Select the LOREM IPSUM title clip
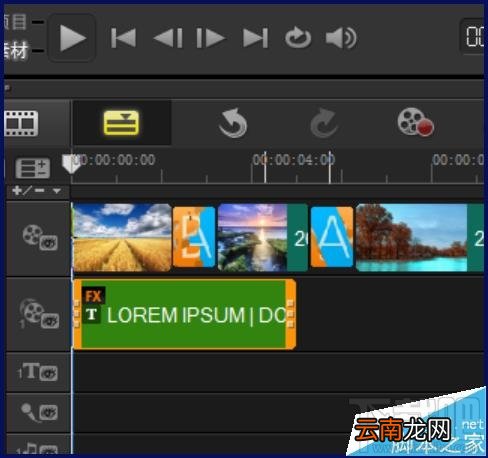Viewport: 488px width, 458px height. (x=184, y=314)
